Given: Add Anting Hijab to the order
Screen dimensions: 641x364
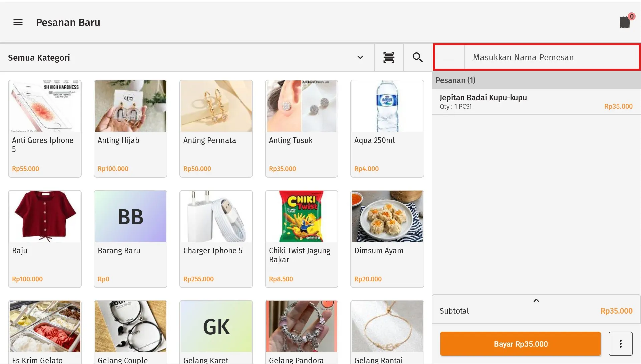Looking at the screenshot, I should pos(130,128).
